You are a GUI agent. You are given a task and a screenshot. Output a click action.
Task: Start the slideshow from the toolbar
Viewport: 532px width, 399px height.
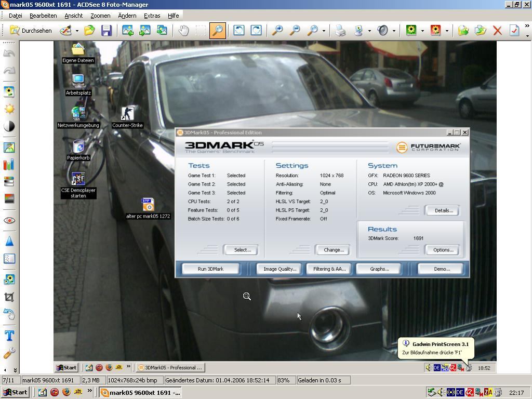[162, 31]
